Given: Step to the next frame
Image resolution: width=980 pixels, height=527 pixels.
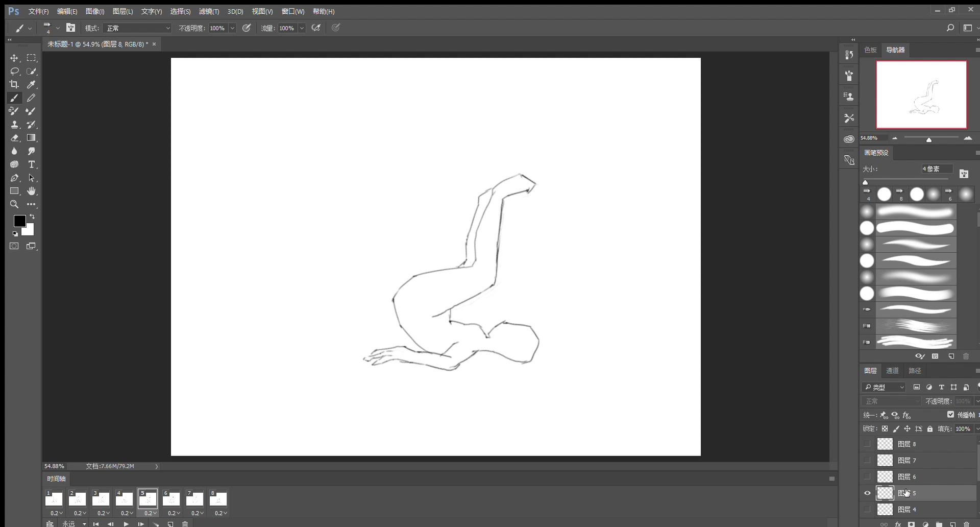Looking at the screenshot, I should point(141,524).
